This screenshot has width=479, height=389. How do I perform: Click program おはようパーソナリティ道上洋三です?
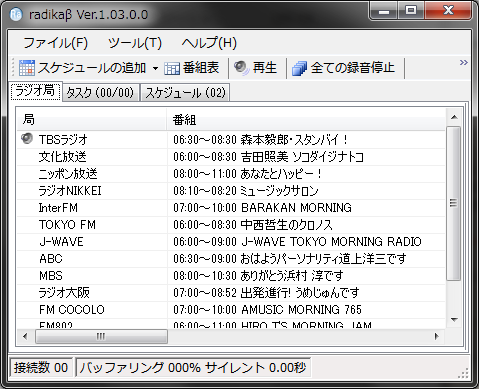[323, 259]
